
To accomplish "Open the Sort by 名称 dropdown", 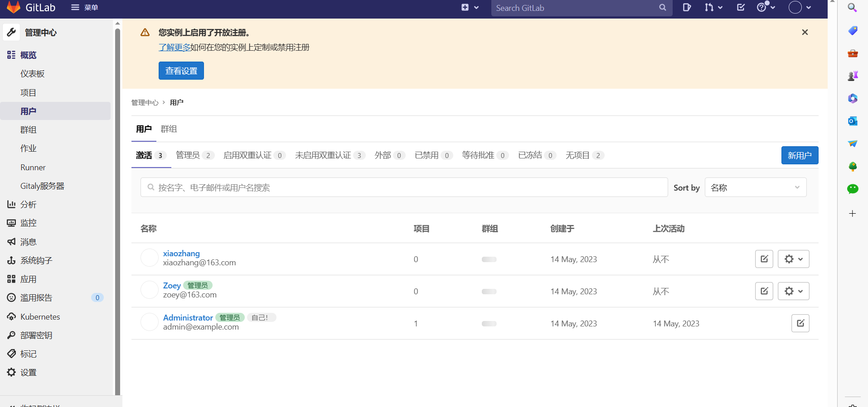I will (756, 187).
